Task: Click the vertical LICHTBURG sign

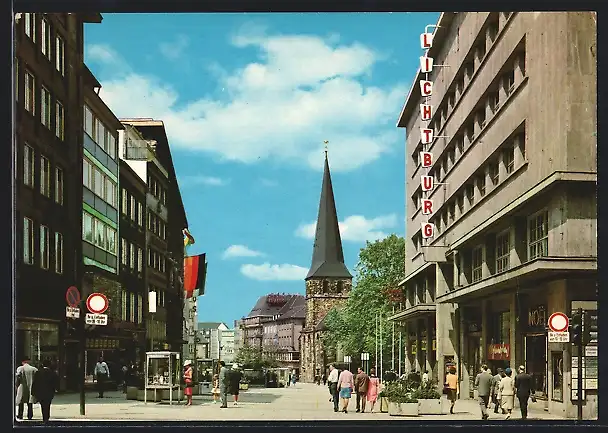Action: (427, 136)
